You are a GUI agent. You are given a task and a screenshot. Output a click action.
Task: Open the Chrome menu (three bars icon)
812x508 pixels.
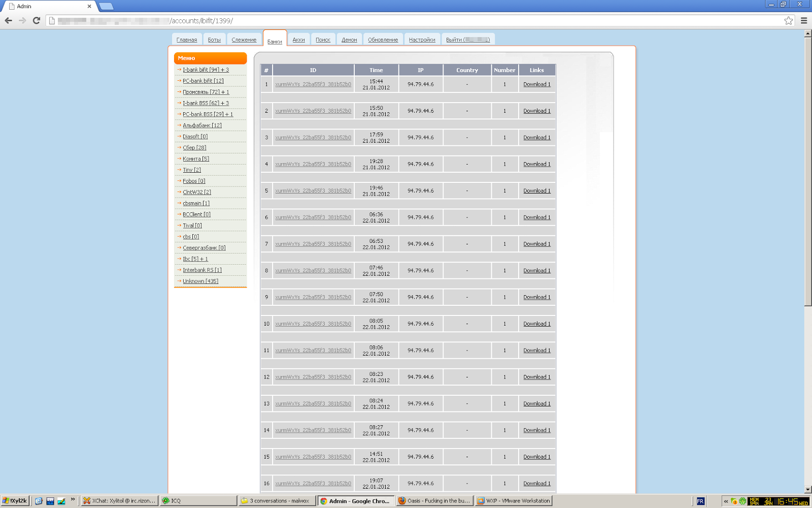[804, 21]
